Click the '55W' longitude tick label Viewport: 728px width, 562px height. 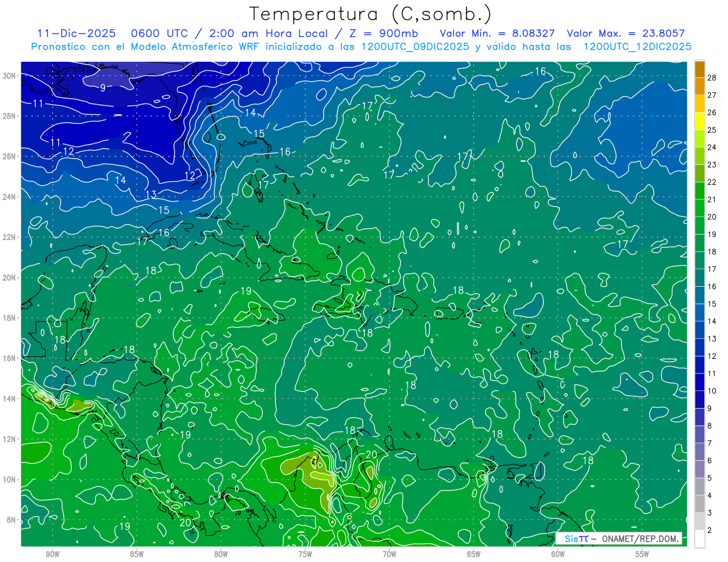coord(642,554)
